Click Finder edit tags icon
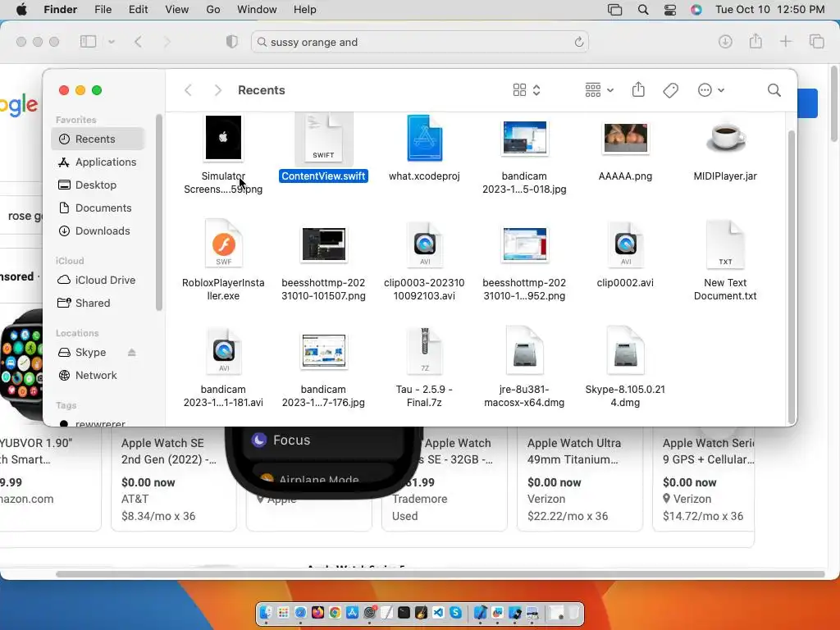Screen dimensions: 840x630 (670, 90)
